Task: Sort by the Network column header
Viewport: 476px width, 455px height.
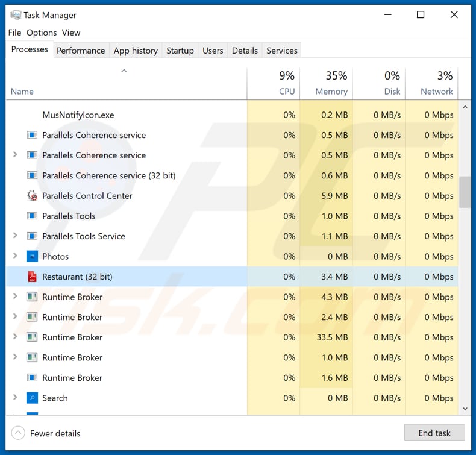Action: click(431, 84)
